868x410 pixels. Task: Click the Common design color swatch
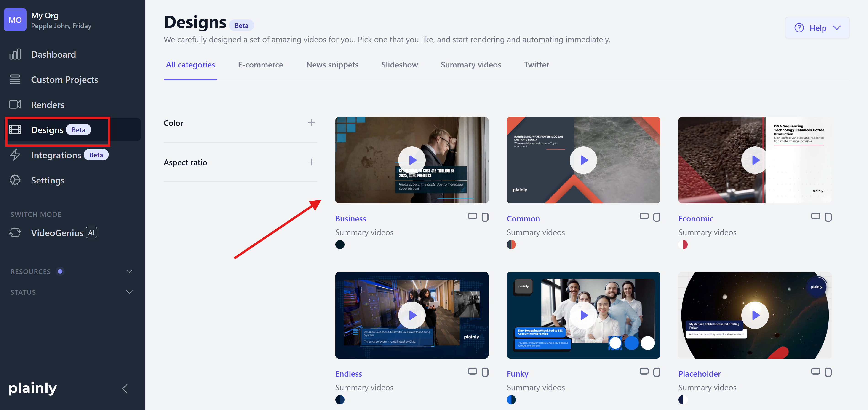[512, 245]
